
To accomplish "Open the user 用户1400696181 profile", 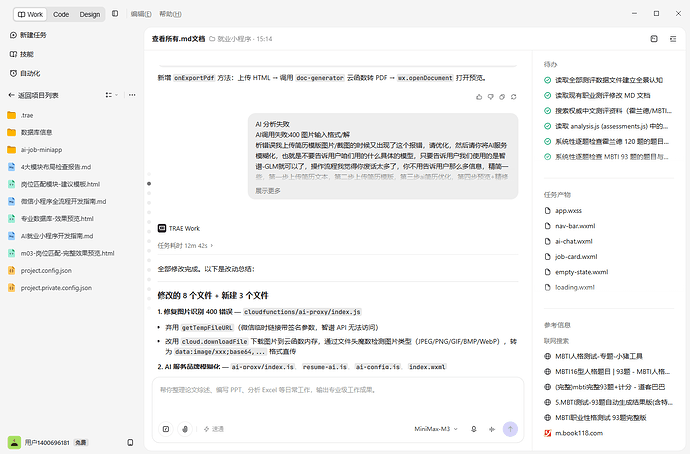I will click(39, 443).
